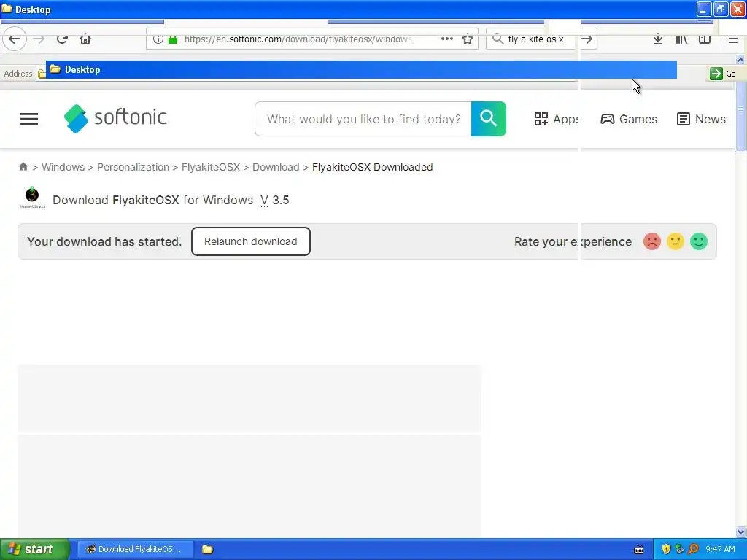Rate experience with green happy face

tap(698, 241)
